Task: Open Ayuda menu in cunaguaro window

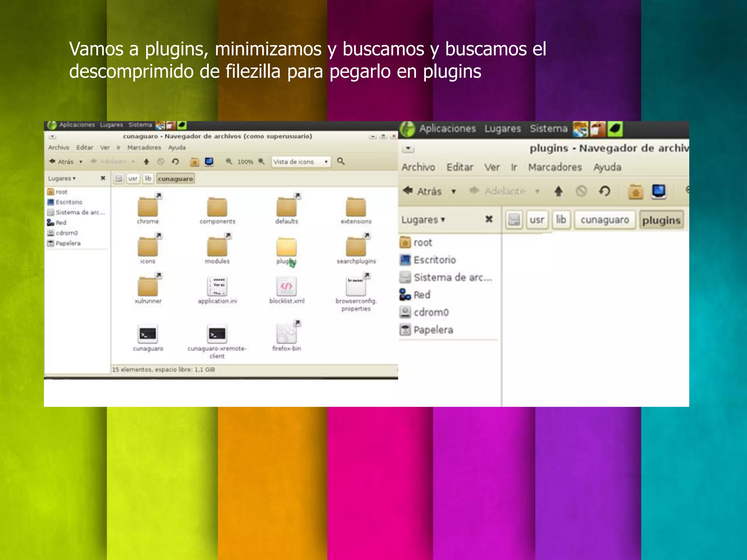Action: pyautogui.click(x=177, y=147)
